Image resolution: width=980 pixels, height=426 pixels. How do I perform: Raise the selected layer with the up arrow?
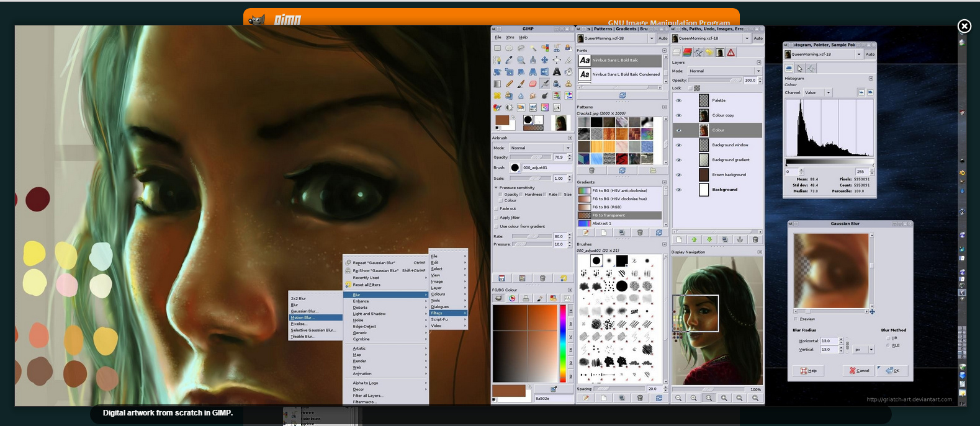tap(695, 239)
